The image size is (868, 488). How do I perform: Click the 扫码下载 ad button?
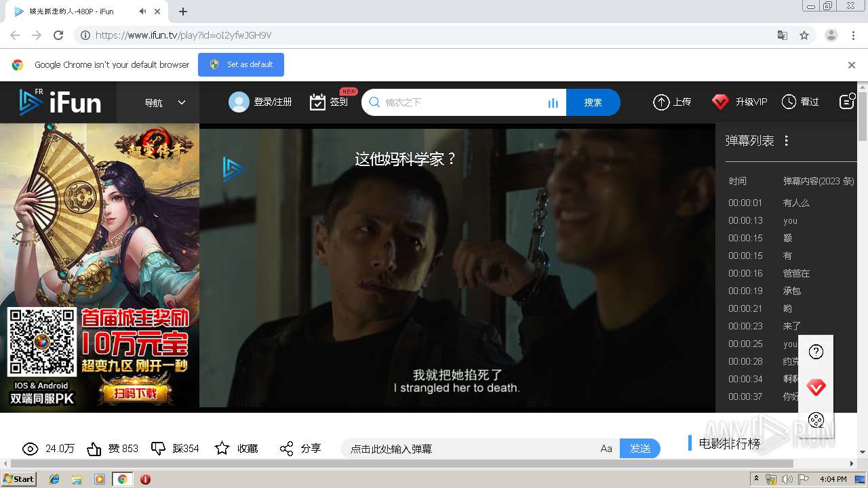(135, 394)
